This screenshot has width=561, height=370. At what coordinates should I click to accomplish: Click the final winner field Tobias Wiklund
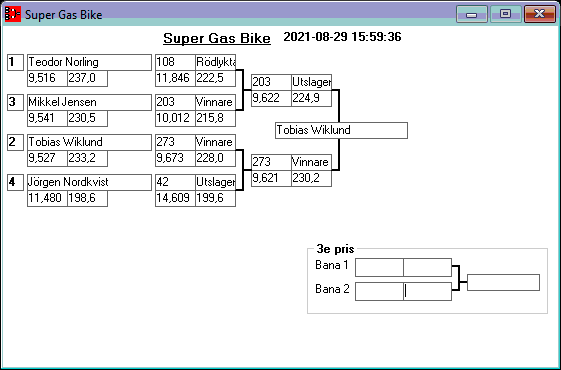pyautogui.click(x=341, y=130)
